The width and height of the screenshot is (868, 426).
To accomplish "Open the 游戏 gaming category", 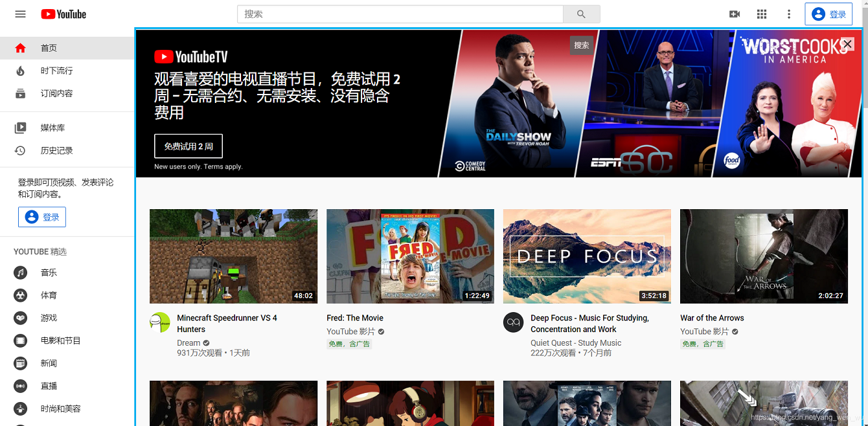I will point(49,318).
